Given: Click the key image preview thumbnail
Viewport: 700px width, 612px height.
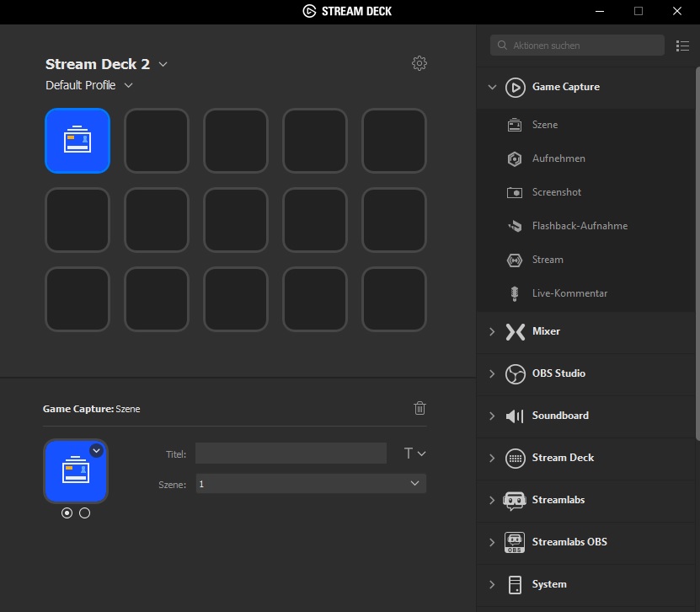Looking at the screenshot, I should 76,471.
